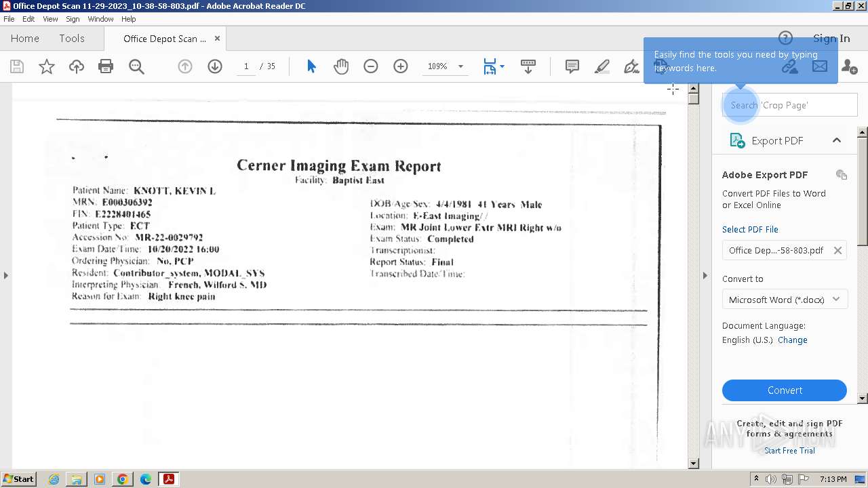Close the Office Depot Scan tab
The width and height of the screenshot is (868, 488).
pos(218,39)
